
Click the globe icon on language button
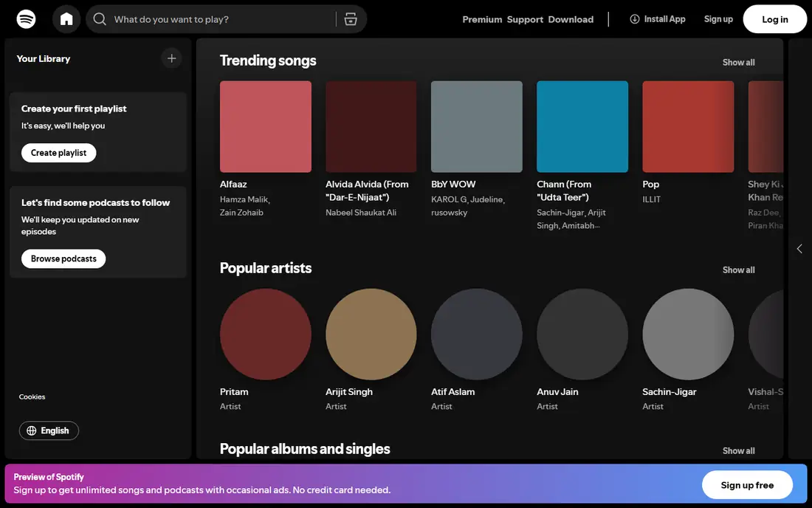click(32, 431)
